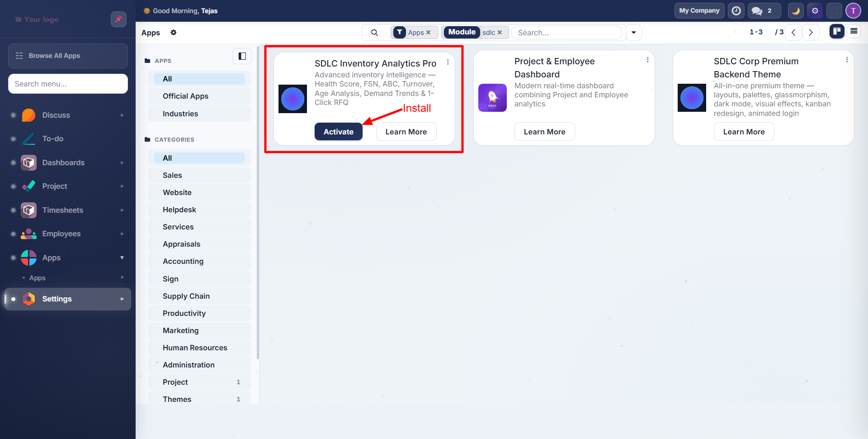Focus the Search menu input field

point(68,84)
